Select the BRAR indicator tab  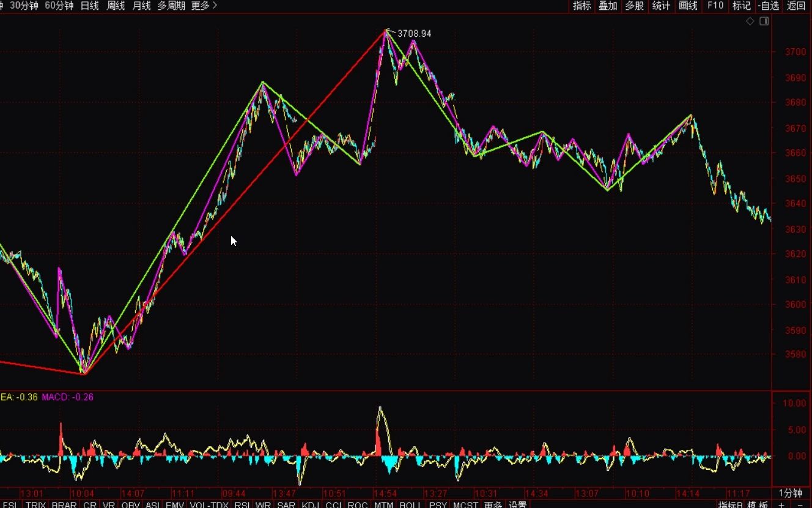click(64, 504)
